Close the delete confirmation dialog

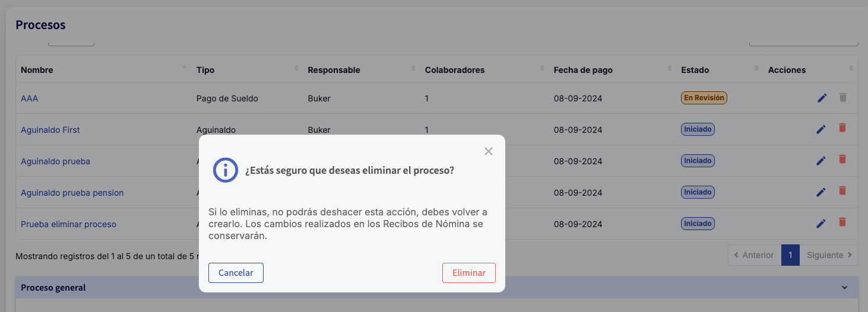pos(489,151)
